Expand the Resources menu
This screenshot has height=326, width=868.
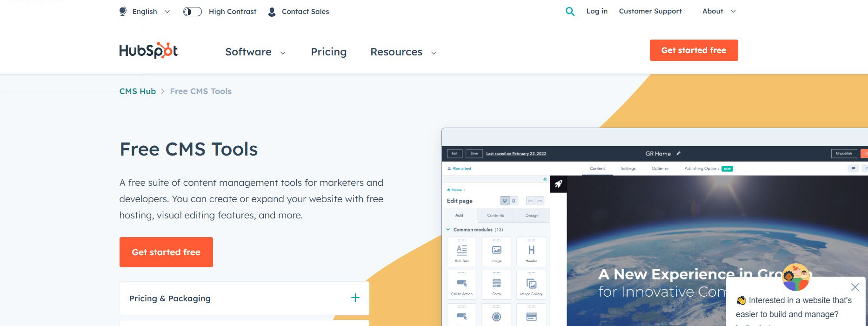coord(403,52)
